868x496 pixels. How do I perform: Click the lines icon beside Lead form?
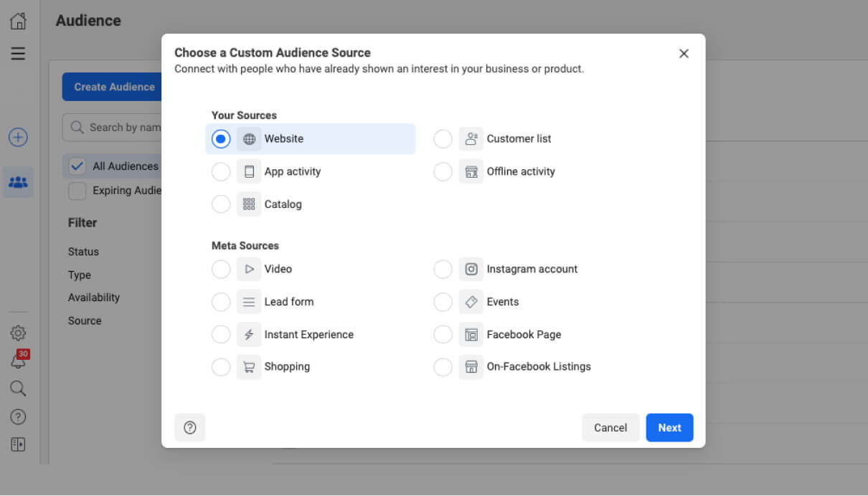pos(249,302)
